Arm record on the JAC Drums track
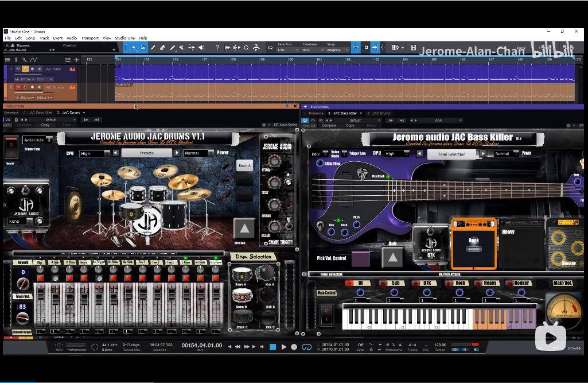 (32, 87)
